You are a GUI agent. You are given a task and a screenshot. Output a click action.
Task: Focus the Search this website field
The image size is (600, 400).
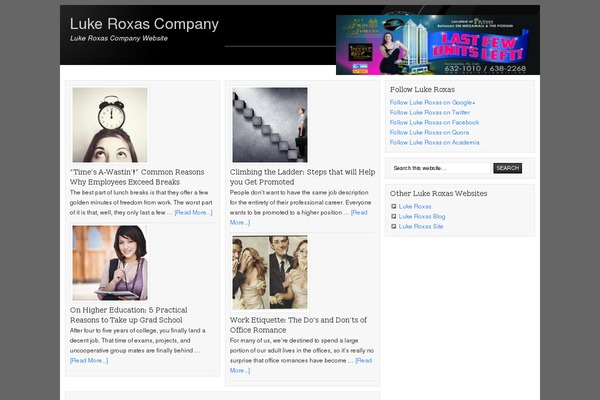440,168
